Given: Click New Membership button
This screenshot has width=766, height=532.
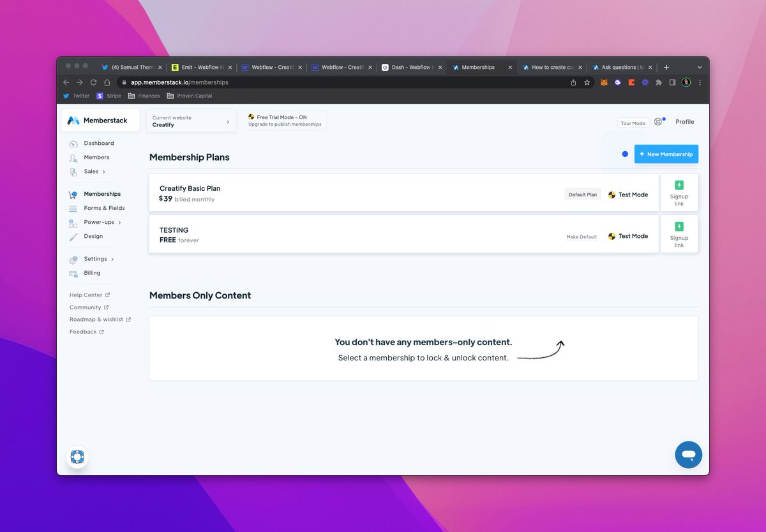Looking at the screenshot, I should [666, 154].
